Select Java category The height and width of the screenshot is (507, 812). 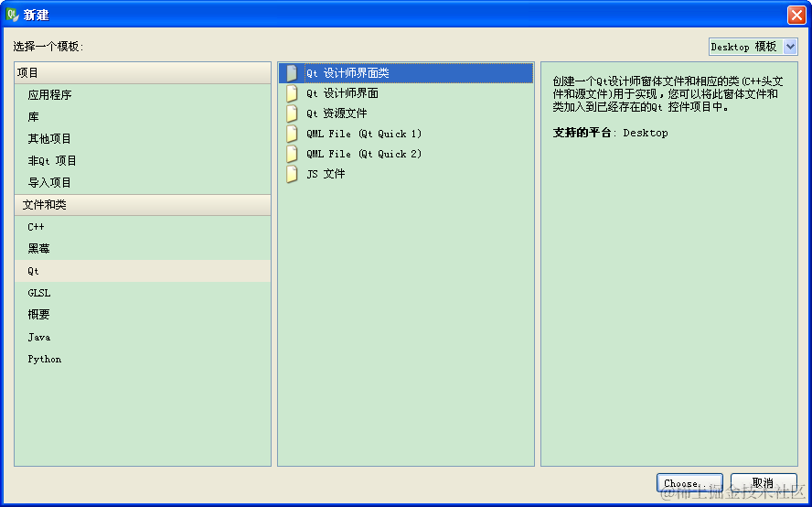(x=143, y=337)
